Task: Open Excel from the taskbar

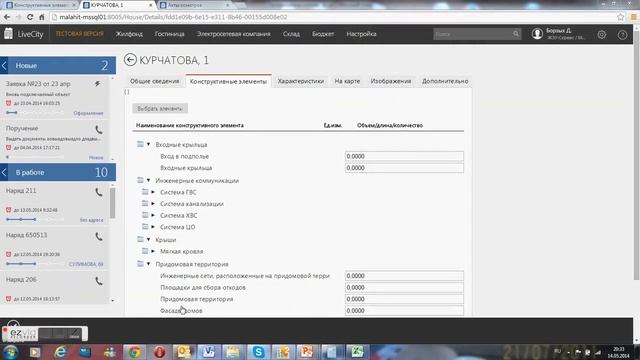Action: click(357, 352)
